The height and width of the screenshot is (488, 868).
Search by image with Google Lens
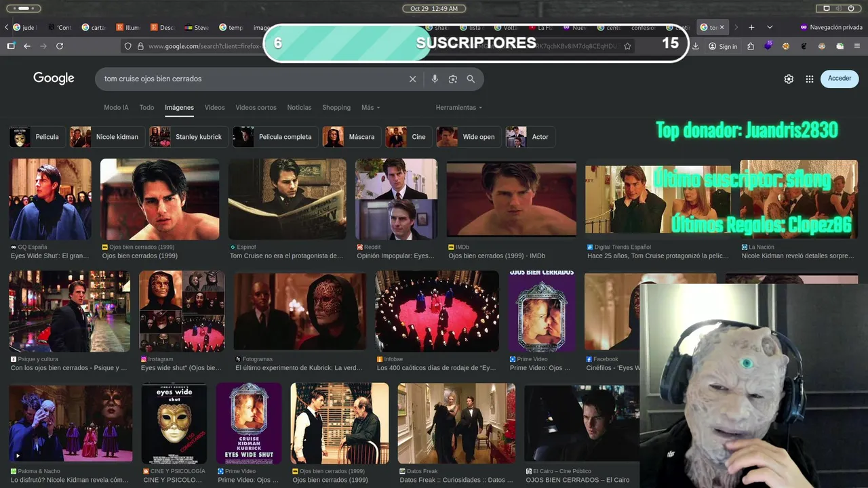(x=453, y=79)
